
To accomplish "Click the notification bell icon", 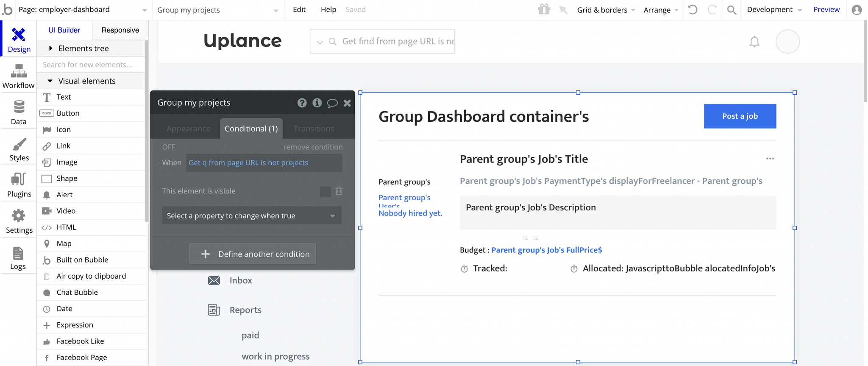I will coord(754,42).
